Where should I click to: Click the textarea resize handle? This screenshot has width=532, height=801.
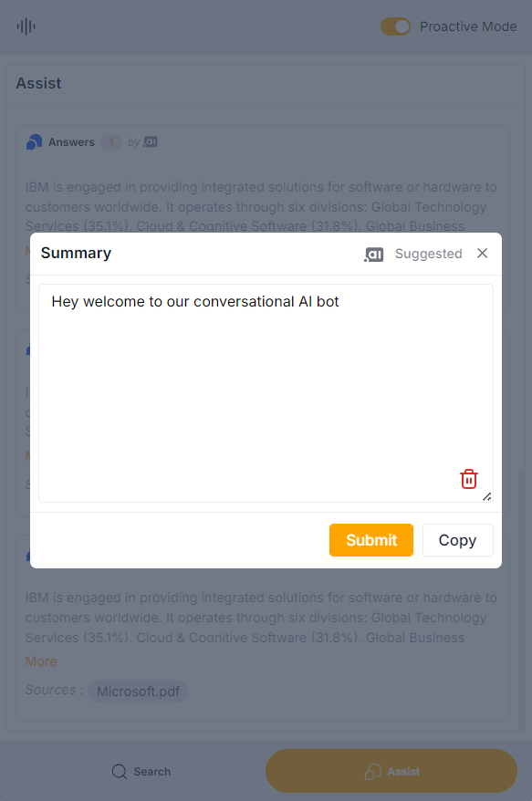(x=486, y=497)
